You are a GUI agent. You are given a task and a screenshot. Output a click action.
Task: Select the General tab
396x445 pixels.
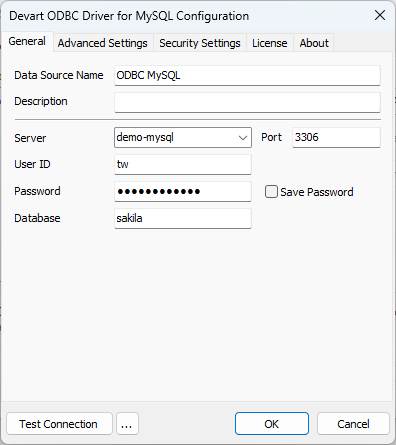click(27, 41)
